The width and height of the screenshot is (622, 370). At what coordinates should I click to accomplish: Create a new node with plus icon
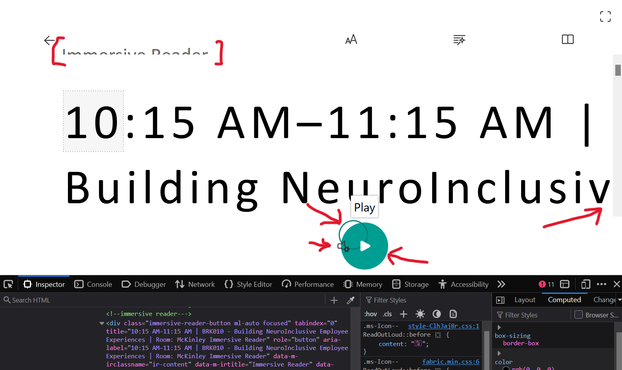point(334,301)
